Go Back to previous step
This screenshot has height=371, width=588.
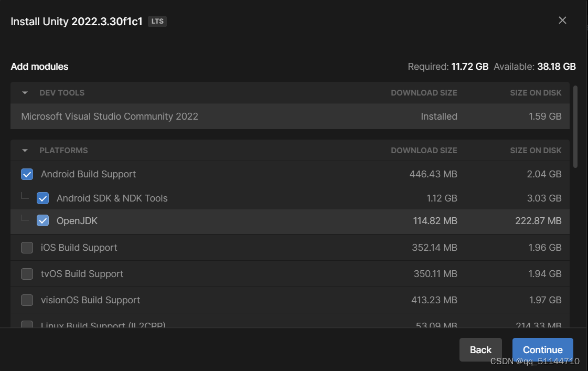480,349
